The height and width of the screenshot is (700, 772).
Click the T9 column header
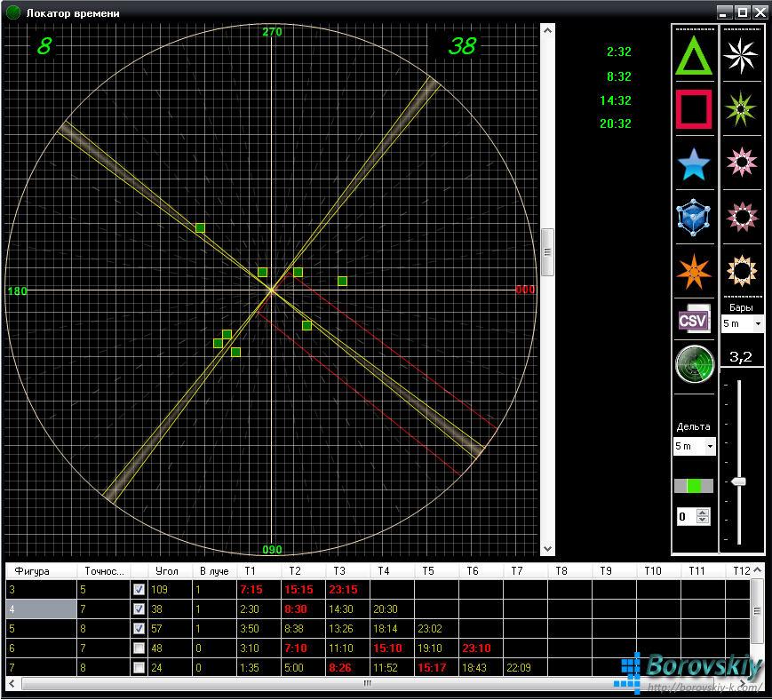click(614, 571)
